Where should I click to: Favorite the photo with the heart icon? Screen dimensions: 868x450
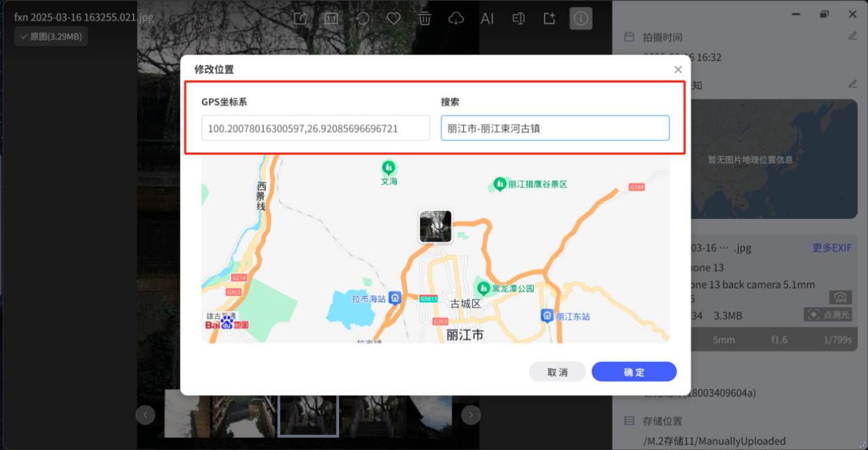pos(393,18)
